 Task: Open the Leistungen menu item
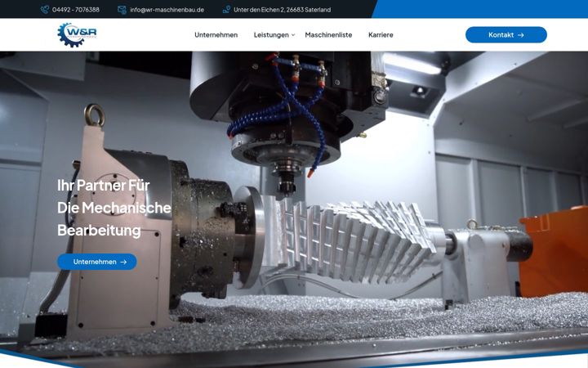point(271,35)
